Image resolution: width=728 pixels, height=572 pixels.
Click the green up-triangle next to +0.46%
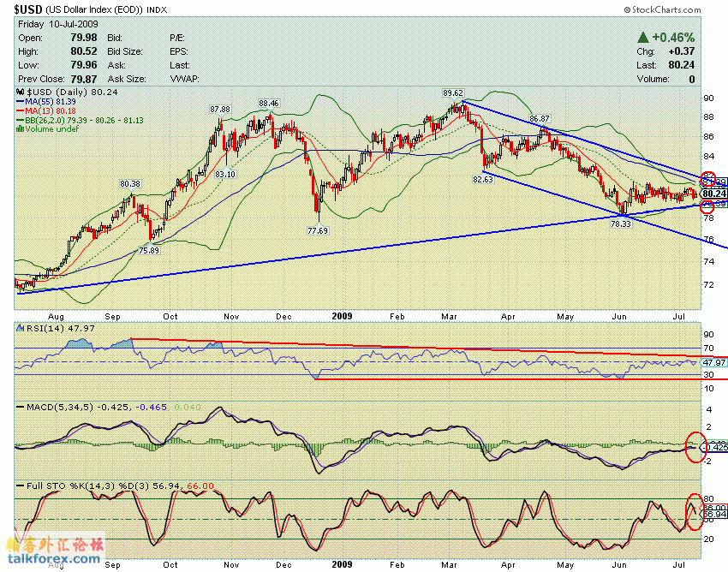click(643, 37)
